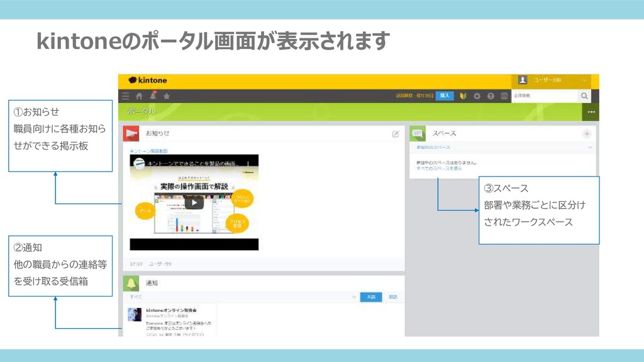
Task: Click the video channel avatar icon
Action: pyautogui.click(x=139, y=163)
